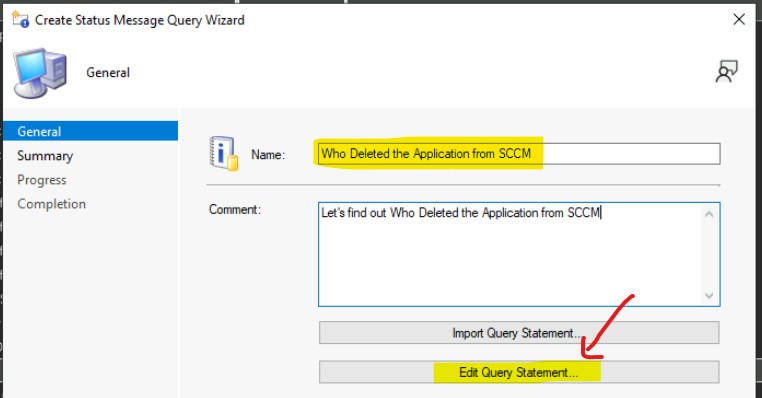This screenshot has width=762, height=398.
Task: Click the feedback person icon
Action: pos(727,71)
